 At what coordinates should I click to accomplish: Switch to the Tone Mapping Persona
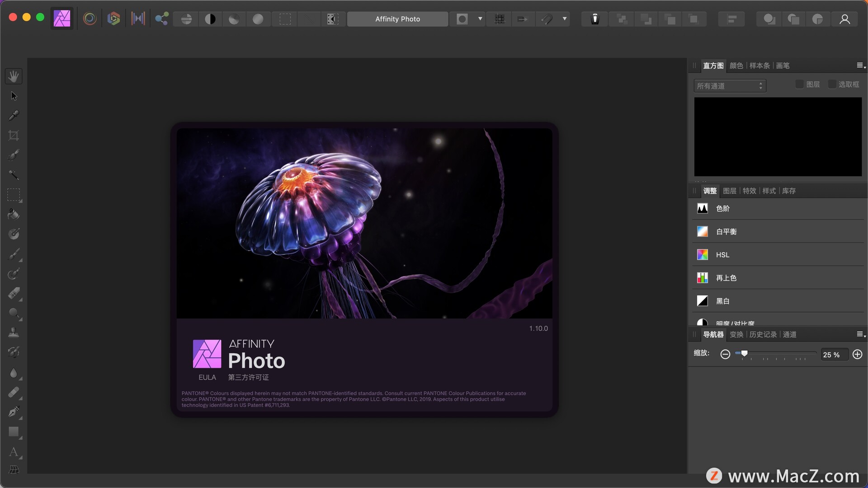[x=138, y=19]
